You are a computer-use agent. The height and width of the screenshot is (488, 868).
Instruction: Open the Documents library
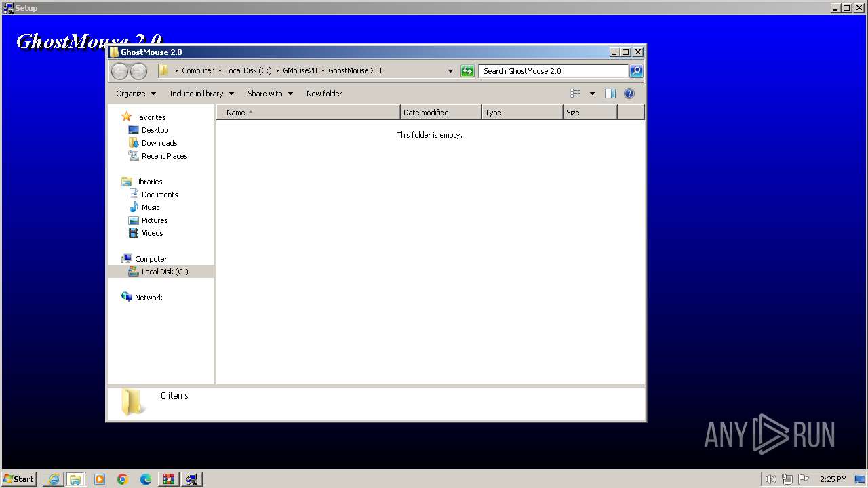click(159, 195)
